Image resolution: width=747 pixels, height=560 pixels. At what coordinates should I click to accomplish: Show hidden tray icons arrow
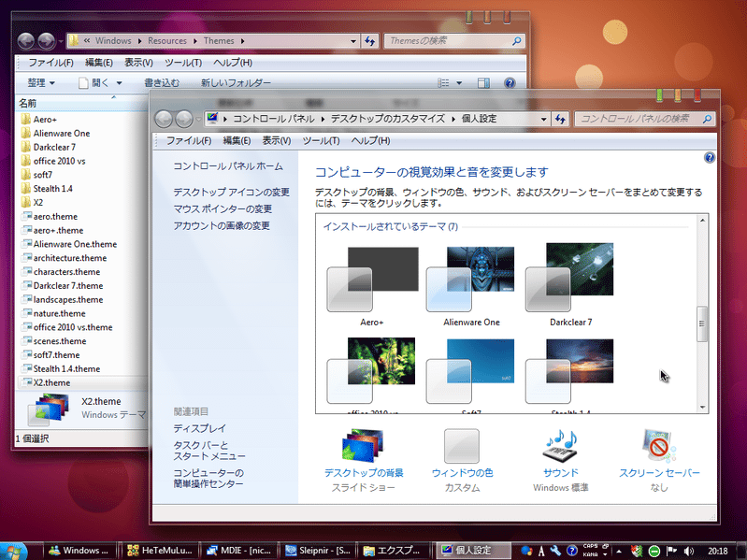click(619, 552)
